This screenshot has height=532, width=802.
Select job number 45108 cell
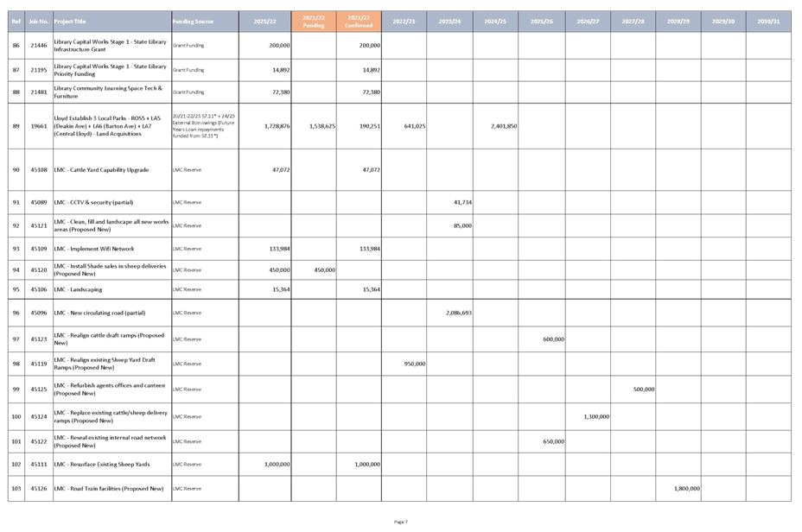(x=39, y=169)
